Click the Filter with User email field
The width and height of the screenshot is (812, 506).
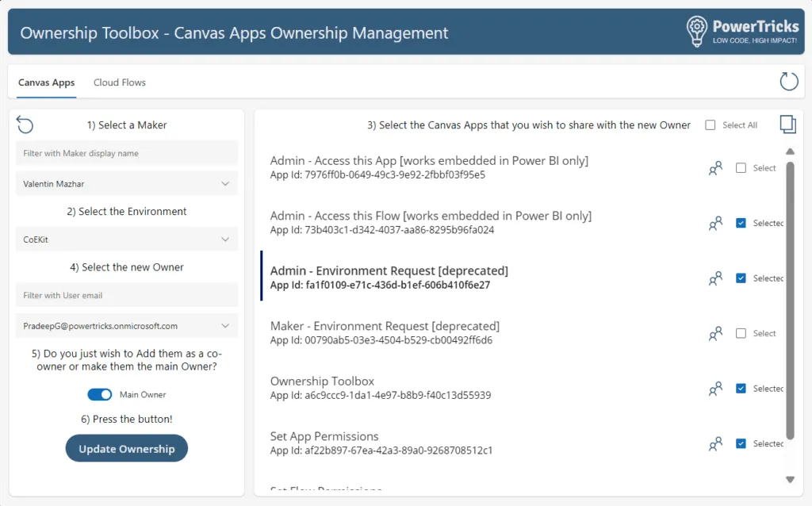[x=127, y=295]
